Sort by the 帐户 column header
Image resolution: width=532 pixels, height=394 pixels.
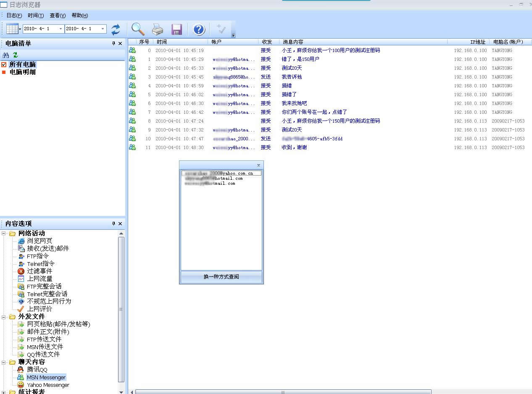pyautogui.click(x=233, y=42)
